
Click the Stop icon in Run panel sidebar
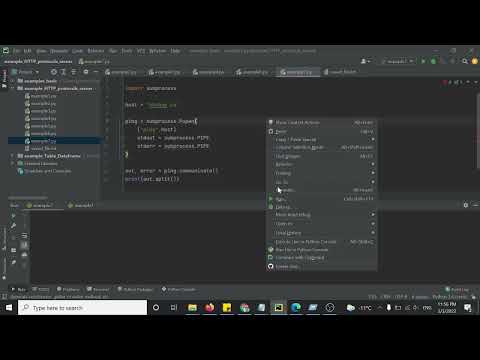coord(13,238)
